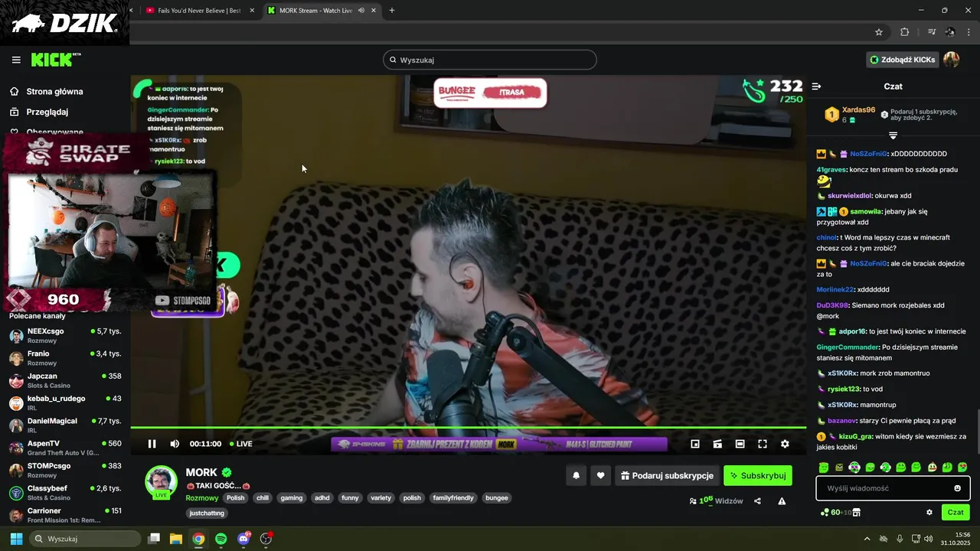
Task: Open NEEXcsgo recommended channel
Action: tap(65, 336)
